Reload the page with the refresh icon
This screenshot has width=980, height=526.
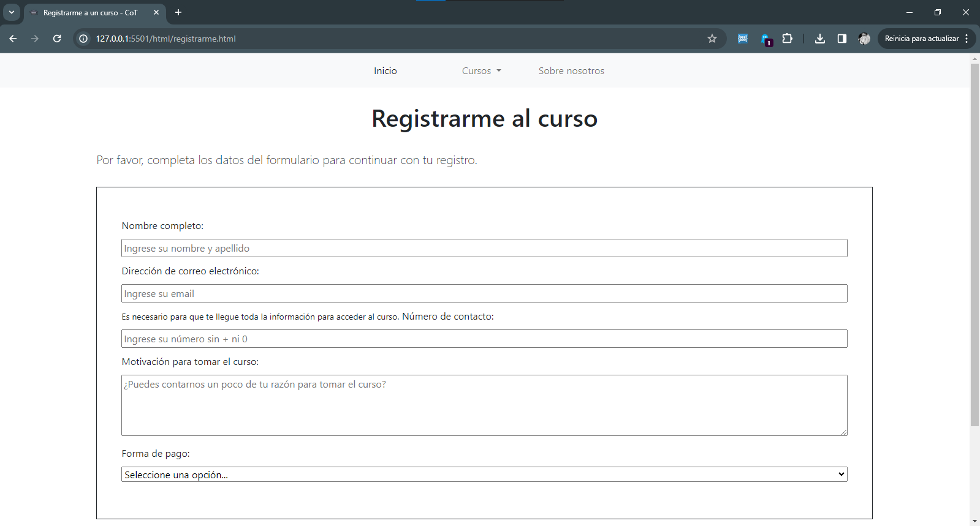57,39
